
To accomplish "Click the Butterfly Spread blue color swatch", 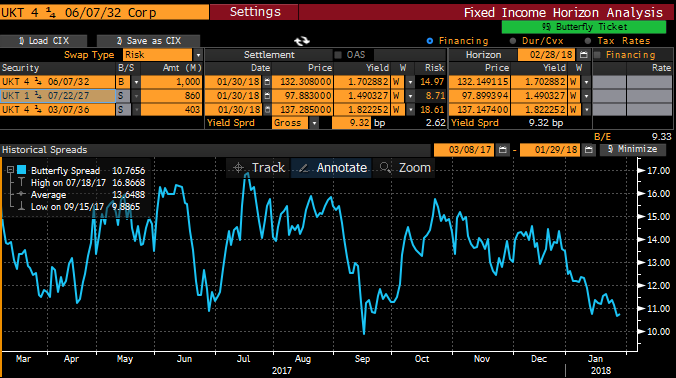I will click(22, 170).
